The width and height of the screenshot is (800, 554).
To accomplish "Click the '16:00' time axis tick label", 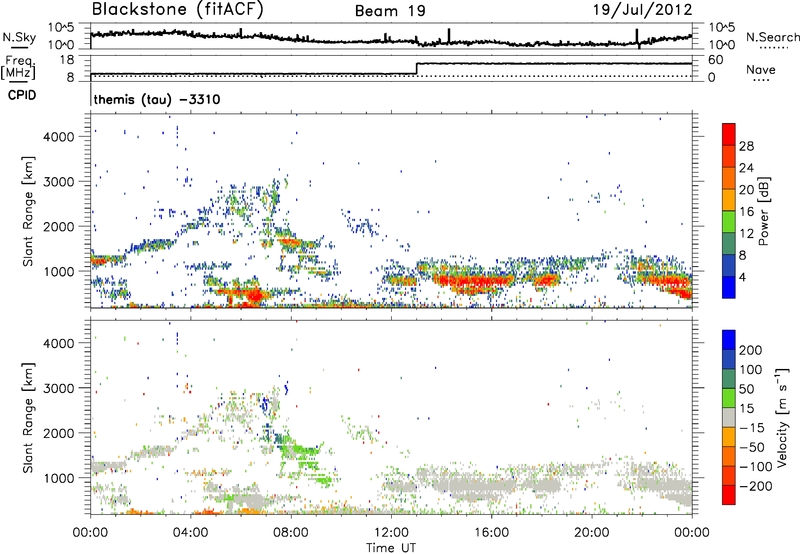I will coord(491,533).
